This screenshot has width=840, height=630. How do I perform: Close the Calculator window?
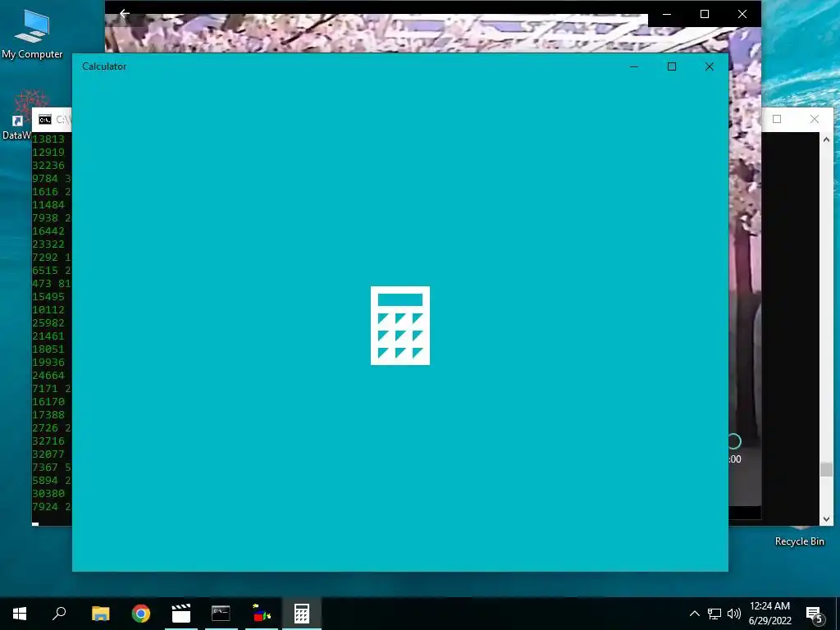point(710,66)
